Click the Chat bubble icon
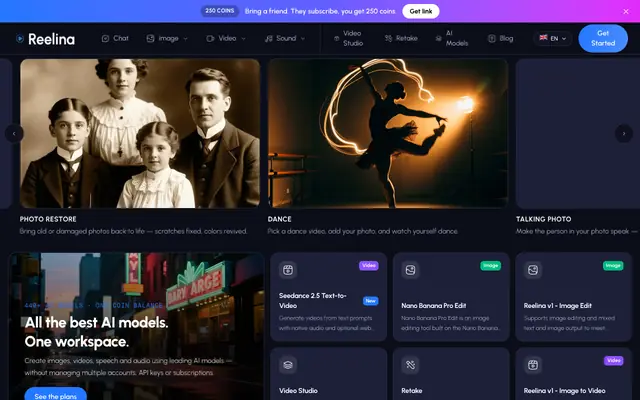Viewport: 640px width, 400px height. point(105,38)
